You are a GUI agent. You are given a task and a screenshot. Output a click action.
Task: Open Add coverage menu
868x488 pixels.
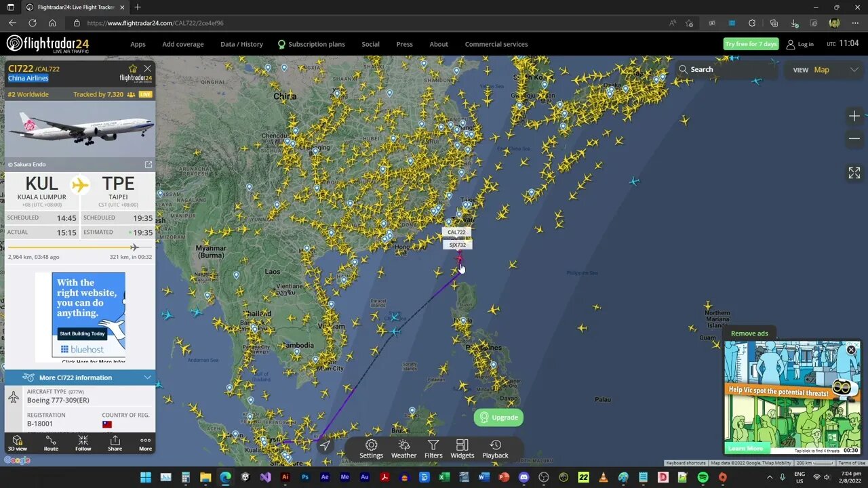183,44
